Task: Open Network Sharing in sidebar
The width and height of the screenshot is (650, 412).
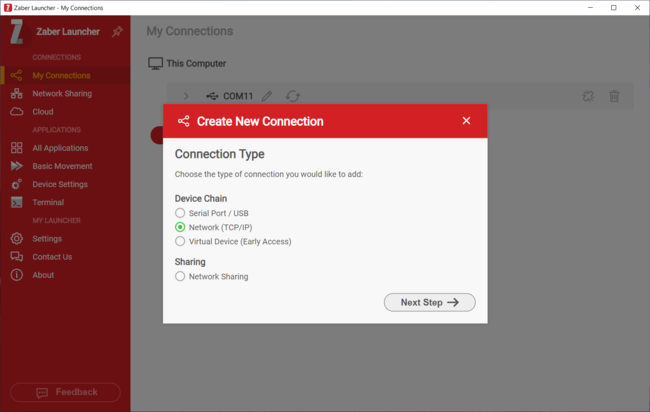Action: pos(61,94)
